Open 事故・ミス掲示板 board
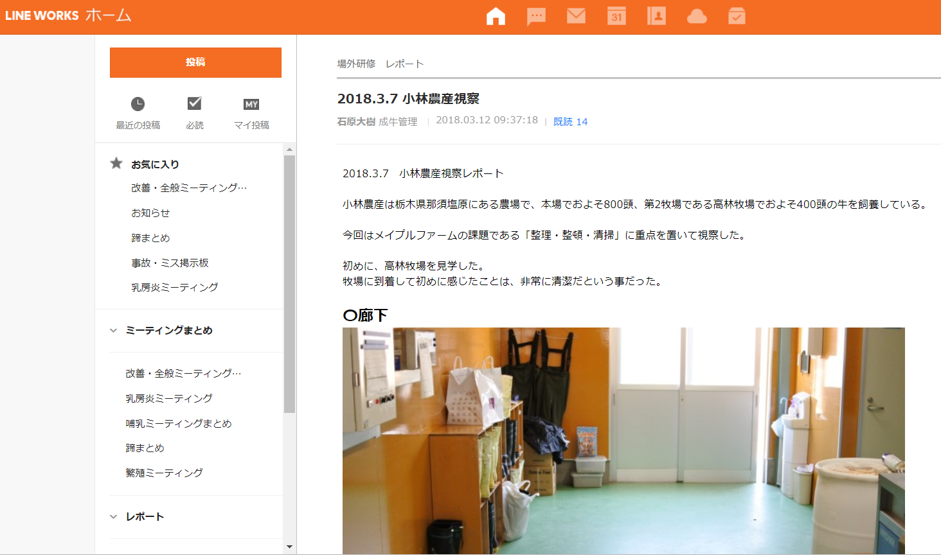941x560 pixels. (170, 263)
